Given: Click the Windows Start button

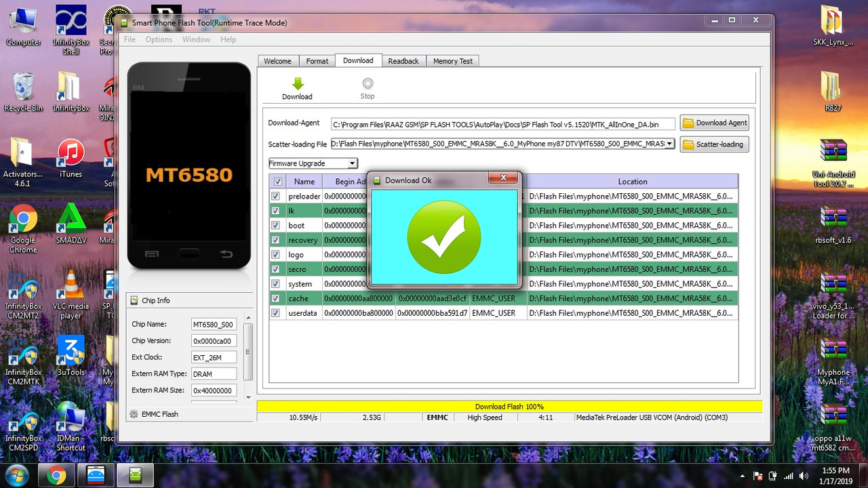Looking at the screenshot, I should [x=16, y=475].
